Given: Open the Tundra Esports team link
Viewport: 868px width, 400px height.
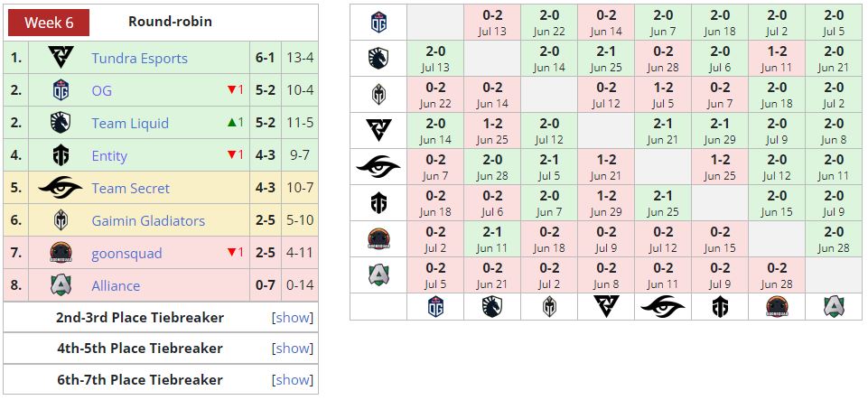Looking at the screenshot, I should point(139,59).
